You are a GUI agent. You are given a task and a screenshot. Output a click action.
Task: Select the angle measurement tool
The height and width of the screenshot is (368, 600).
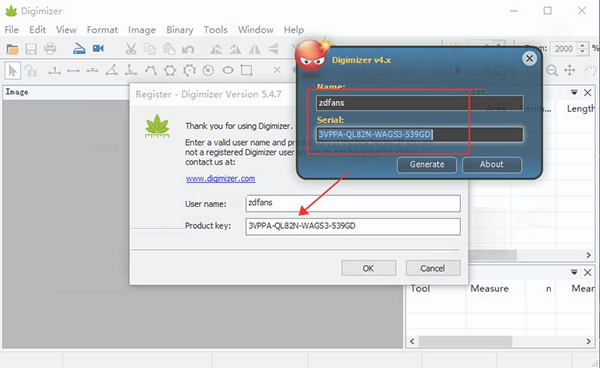tap(112, 70)
